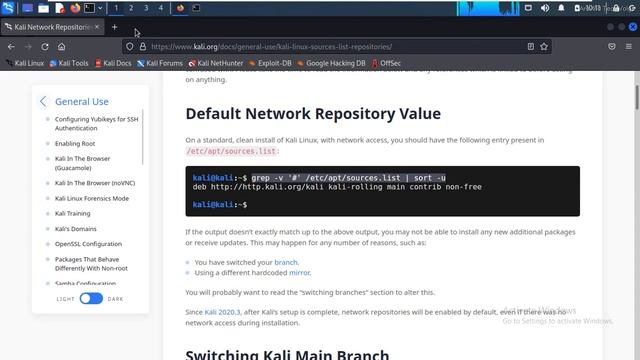Expand the terminal launcher dropdown arrow
This screenshot has width=640, height=360.
[100, 8]
